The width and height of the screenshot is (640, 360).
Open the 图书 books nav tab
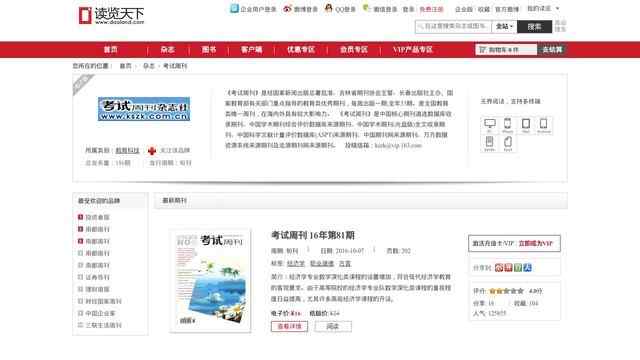[209, 49]
